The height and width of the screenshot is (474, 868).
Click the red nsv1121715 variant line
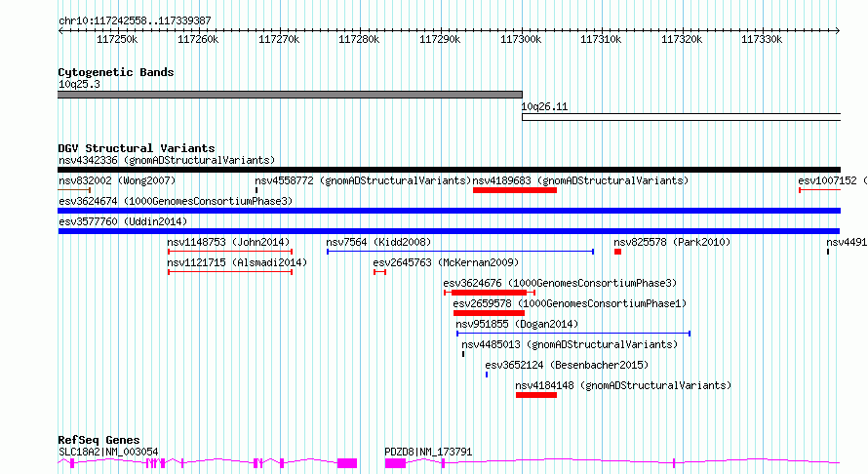tap(230, 272)
